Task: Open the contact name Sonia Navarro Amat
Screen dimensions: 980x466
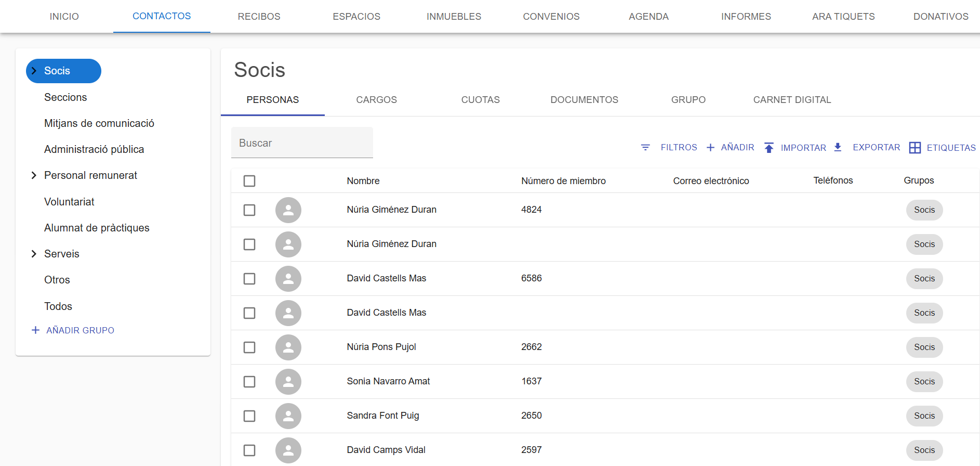Action: [x=388, y=381]
